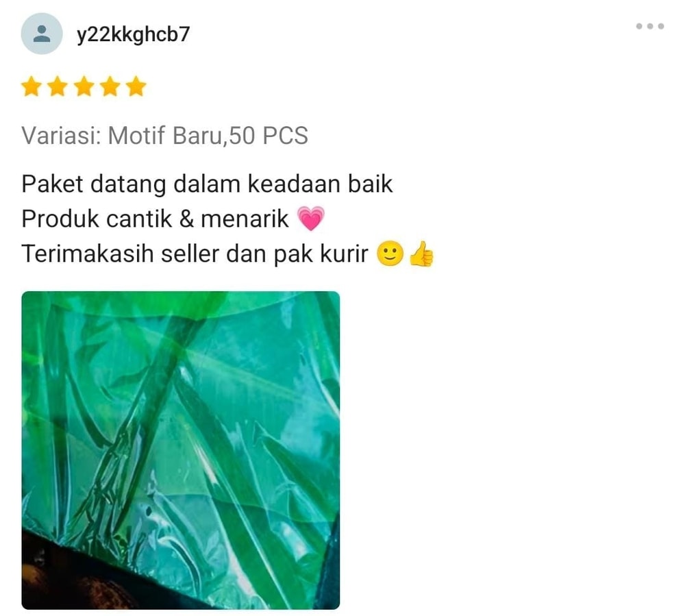Open the green plastic review photo

tap(180, 450)
